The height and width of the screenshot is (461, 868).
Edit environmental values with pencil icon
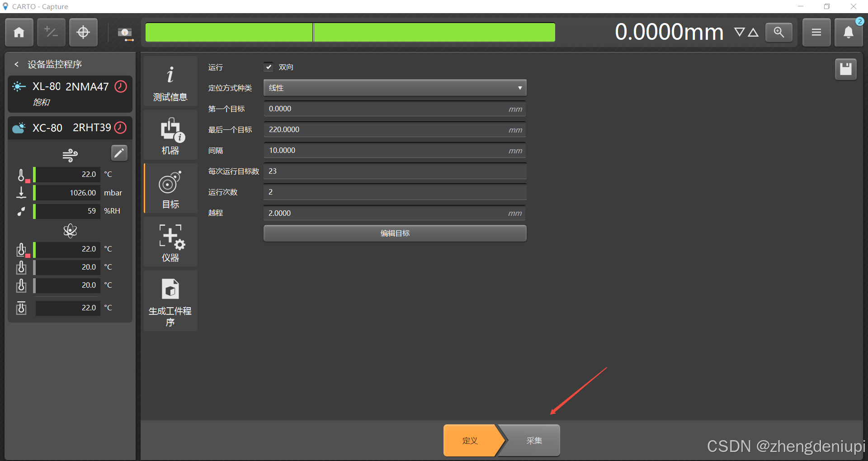point(119,153)
